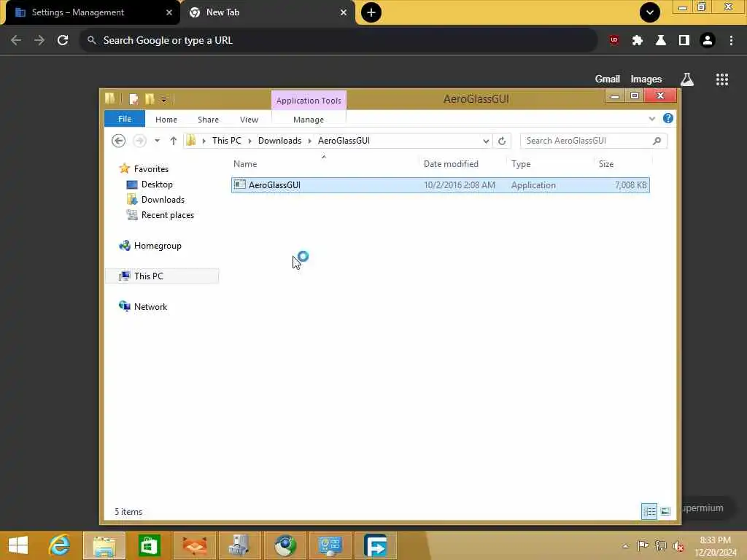This screenshot has width=747, height=560.
Task: Switch to large icons view layout
Action: 665,511
